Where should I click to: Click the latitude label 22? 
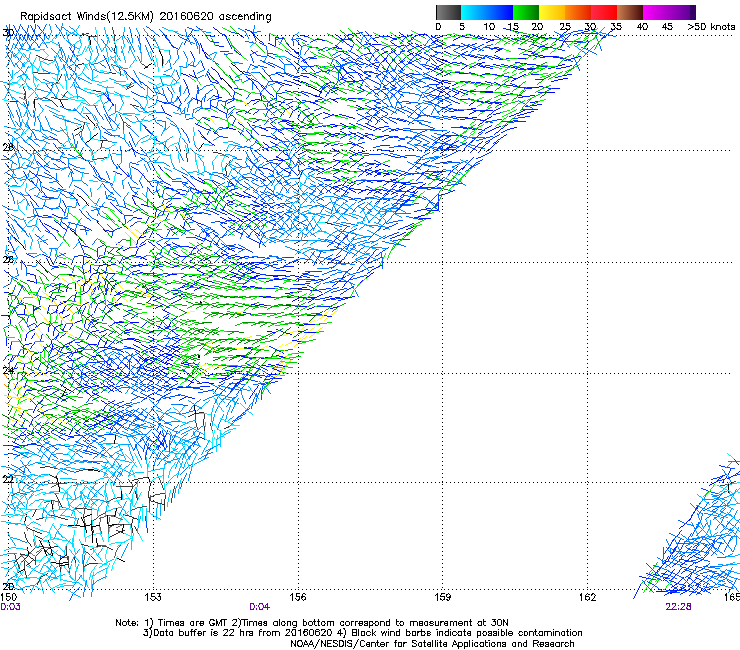click(x=8, y=480)
